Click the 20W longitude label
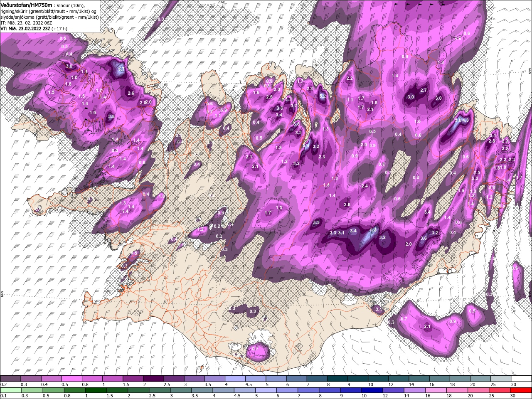 pos(221,2)
